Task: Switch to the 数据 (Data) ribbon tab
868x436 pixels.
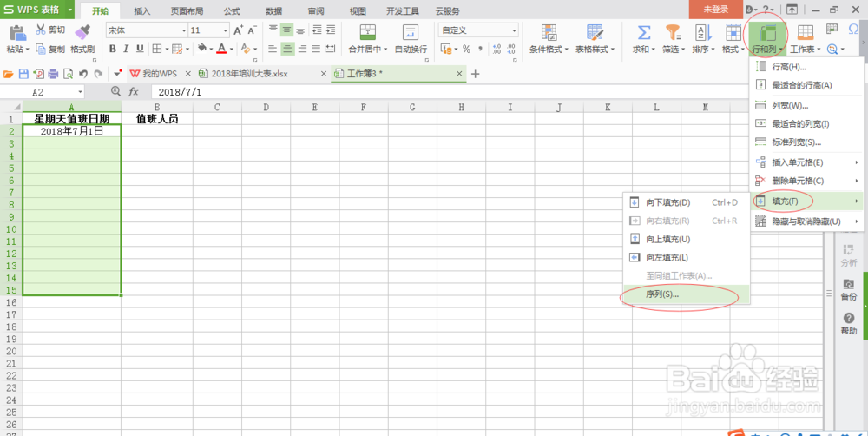Action: pyautogui.click(x=274, y=11)
